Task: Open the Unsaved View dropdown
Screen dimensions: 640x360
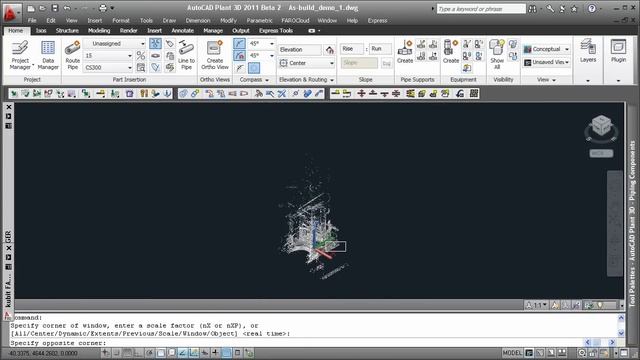Action: coord(546,62)
